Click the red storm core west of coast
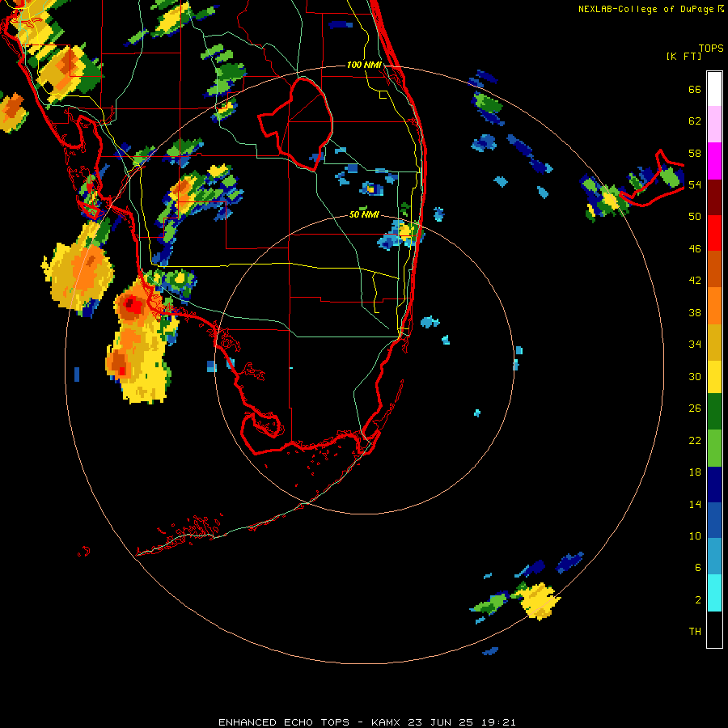This screenshot has width=728, height=728. pyautogui.click(x=133, y=305)
